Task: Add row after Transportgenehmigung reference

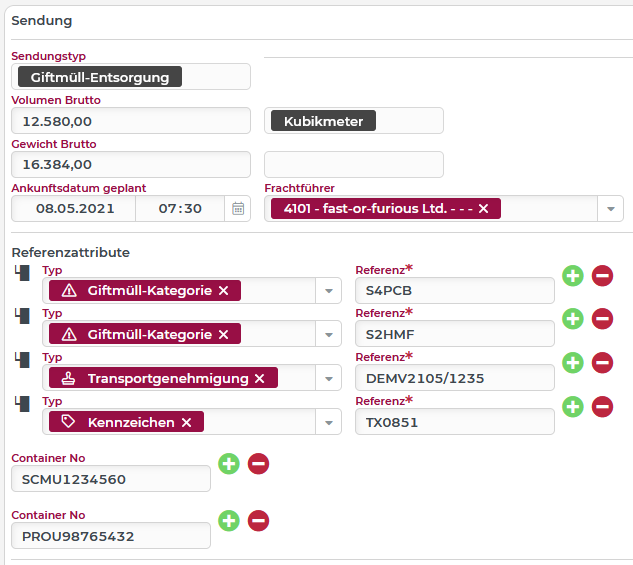Action: [573, 363]
